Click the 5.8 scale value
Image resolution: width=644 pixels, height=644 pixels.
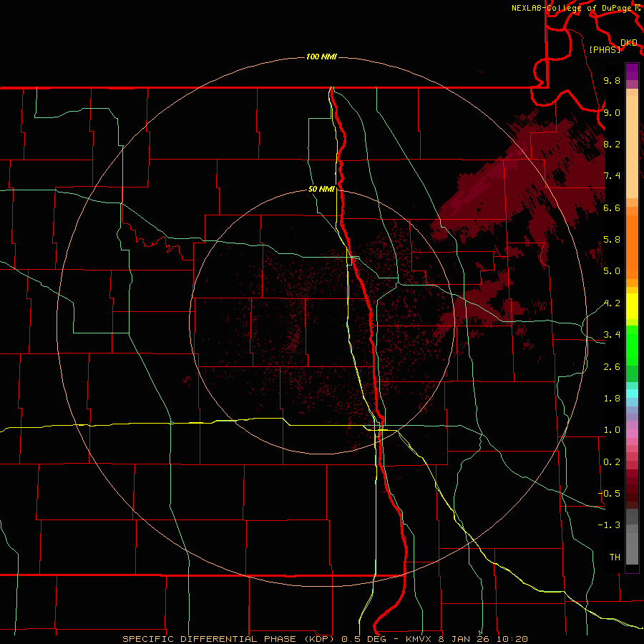612,240
